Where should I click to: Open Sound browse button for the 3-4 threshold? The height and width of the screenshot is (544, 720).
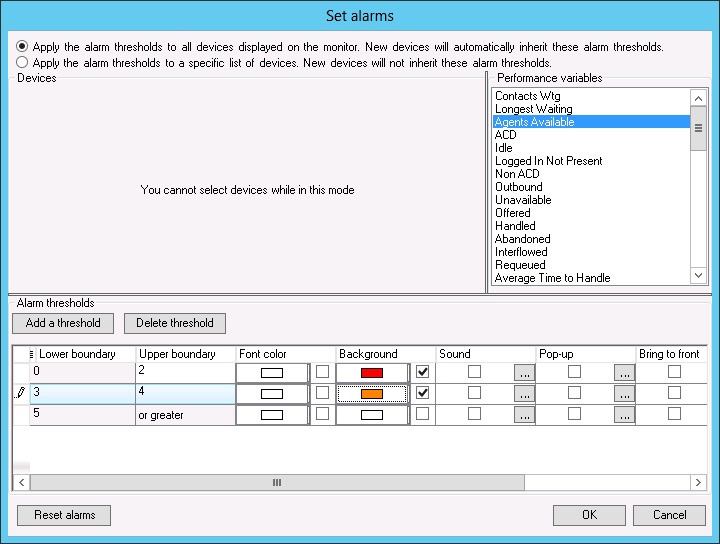524,393
